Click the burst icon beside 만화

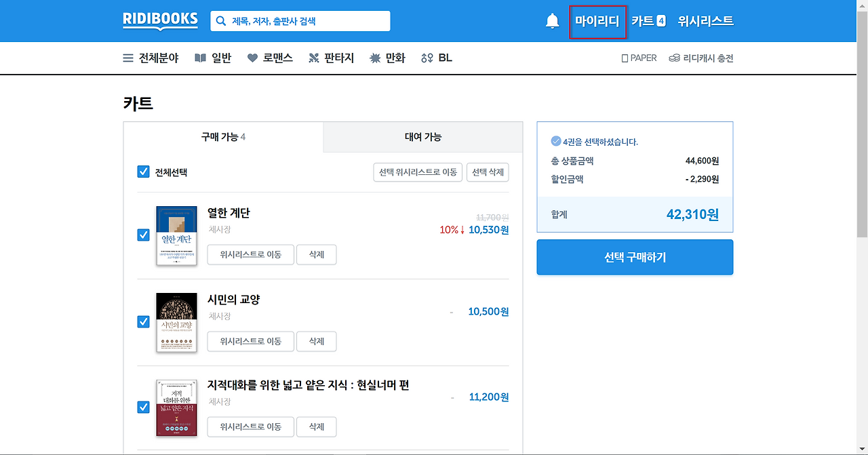tap(375, 58)
